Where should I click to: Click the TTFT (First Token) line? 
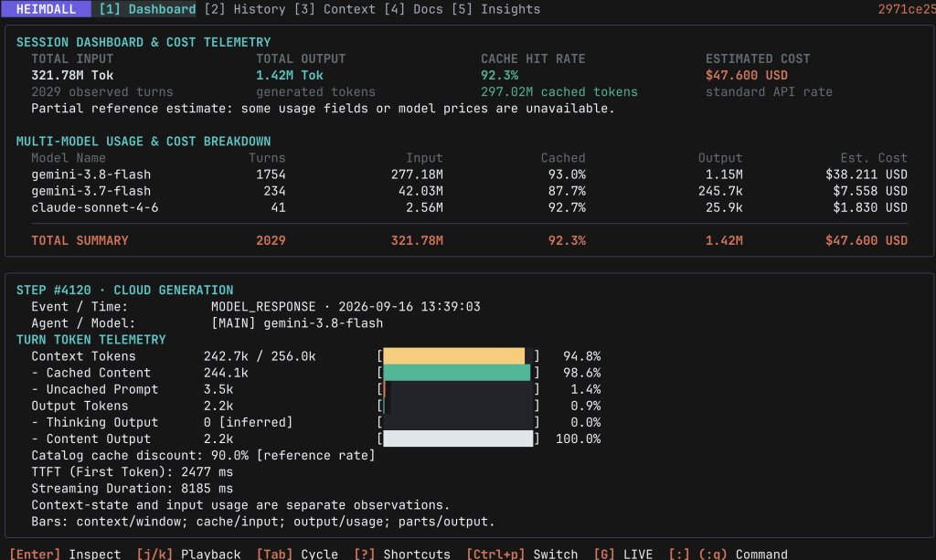coord(132,471)
